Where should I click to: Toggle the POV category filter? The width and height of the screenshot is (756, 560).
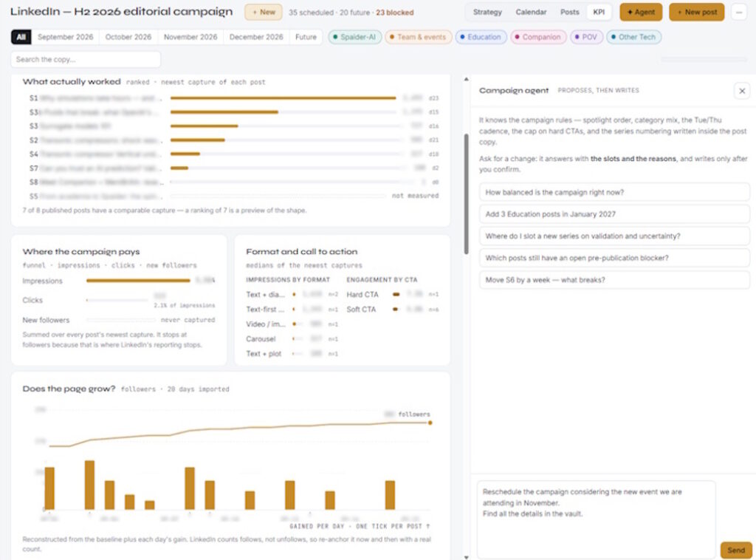coord(586,37)
